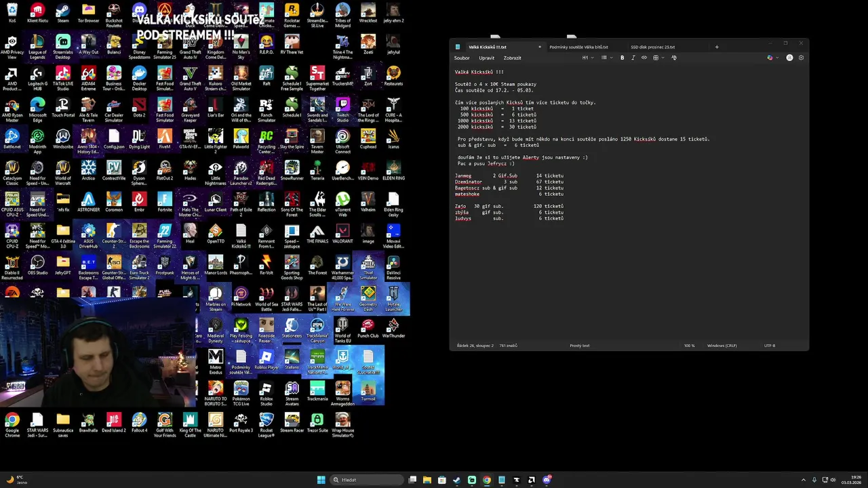868x488 pixels.
Task: Click the Prostý text status entry
Action: 580,346
